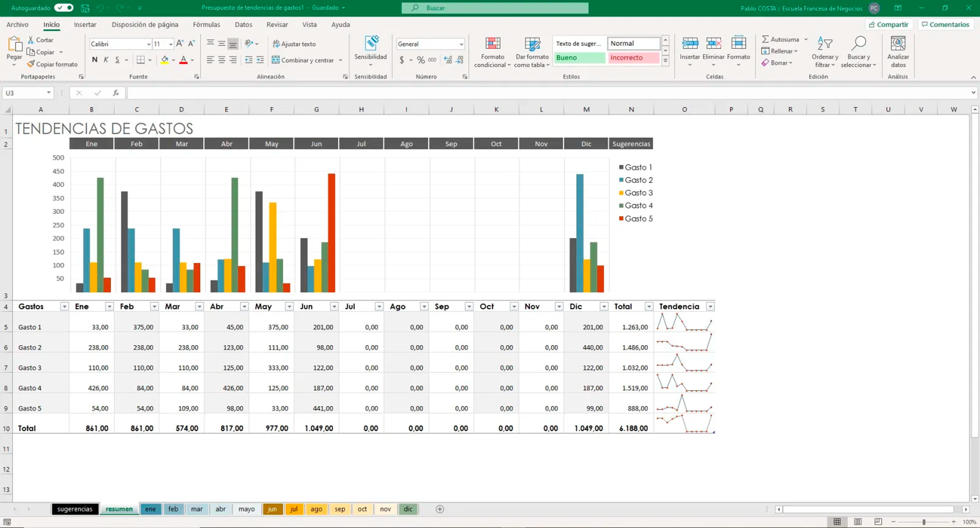Open Dar formato como tabla
Image resolution: width=980 pixels, height=528 pixels.
coord(532,52)
